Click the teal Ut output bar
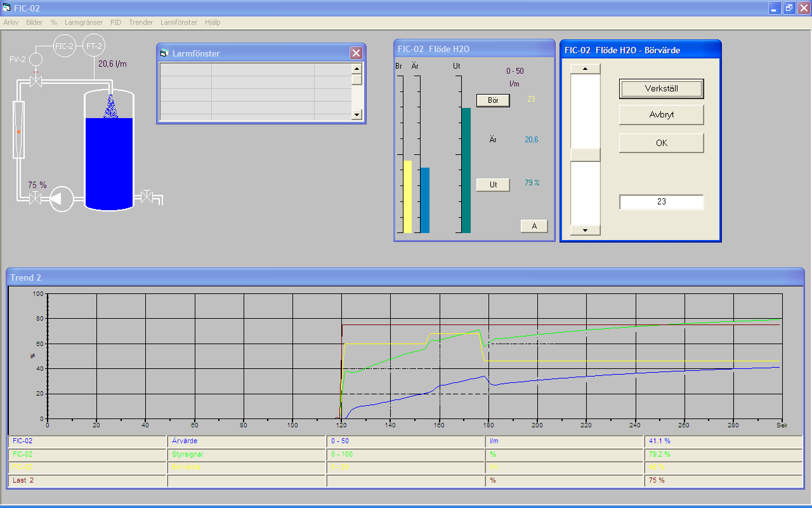 click(466, 170)
